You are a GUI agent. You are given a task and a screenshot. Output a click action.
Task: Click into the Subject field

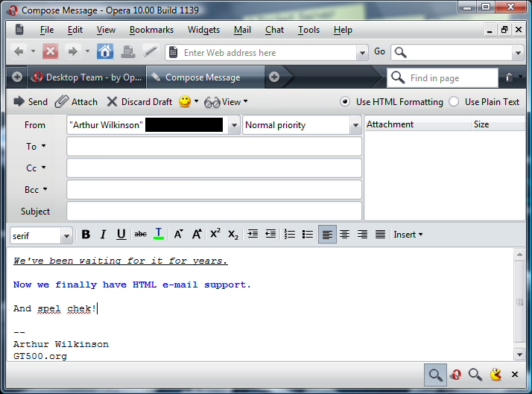214,212
